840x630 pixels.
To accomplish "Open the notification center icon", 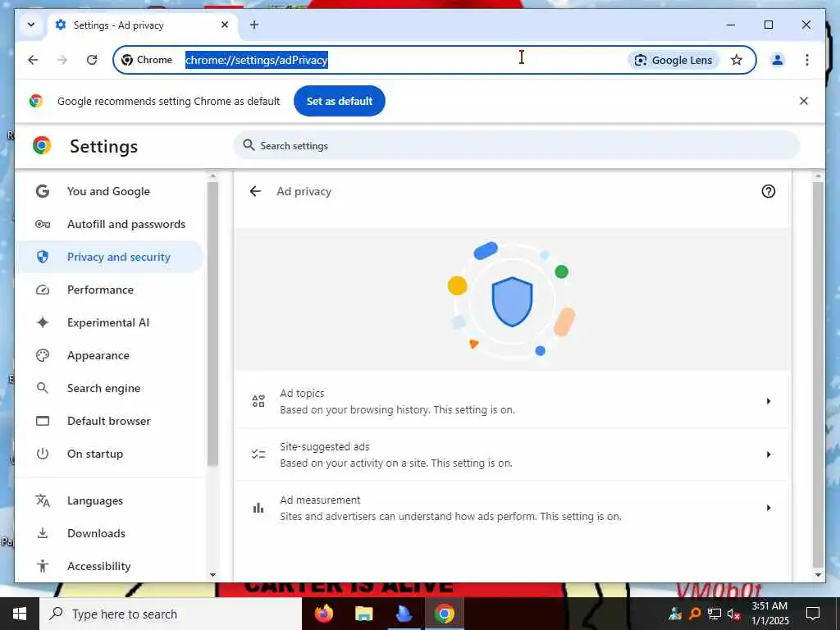I will point(813,614).
